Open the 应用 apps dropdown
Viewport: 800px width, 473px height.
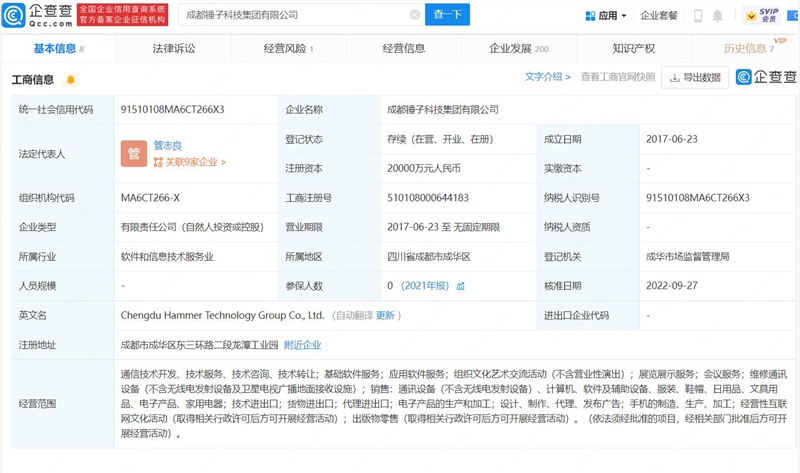tap(606, 16)
